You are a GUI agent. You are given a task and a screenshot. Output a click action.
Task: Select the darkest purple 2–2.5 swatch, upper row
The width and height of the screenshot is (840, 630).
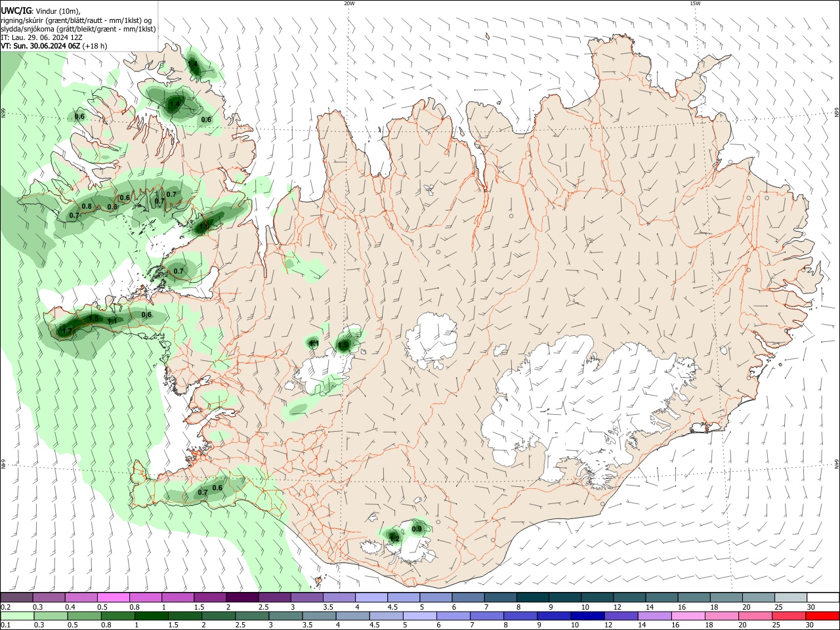pyautogui.click(x=243, y=598)
